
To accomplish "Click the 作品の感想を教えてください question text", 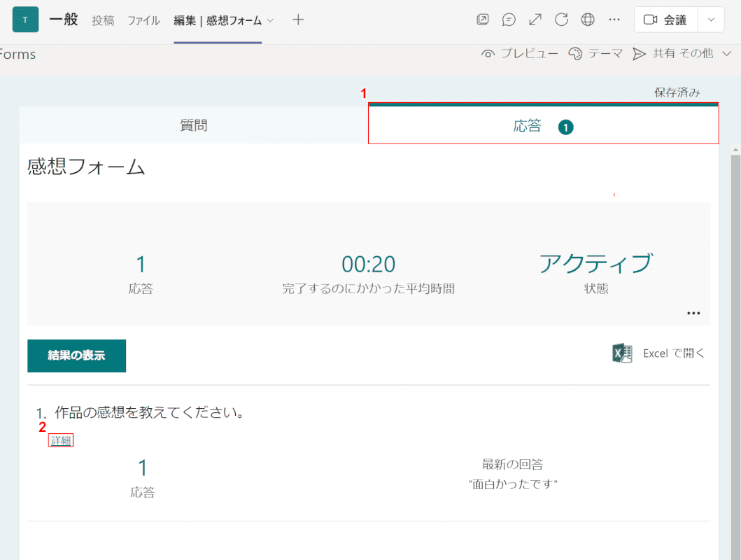I will click(x=150, y=412).
